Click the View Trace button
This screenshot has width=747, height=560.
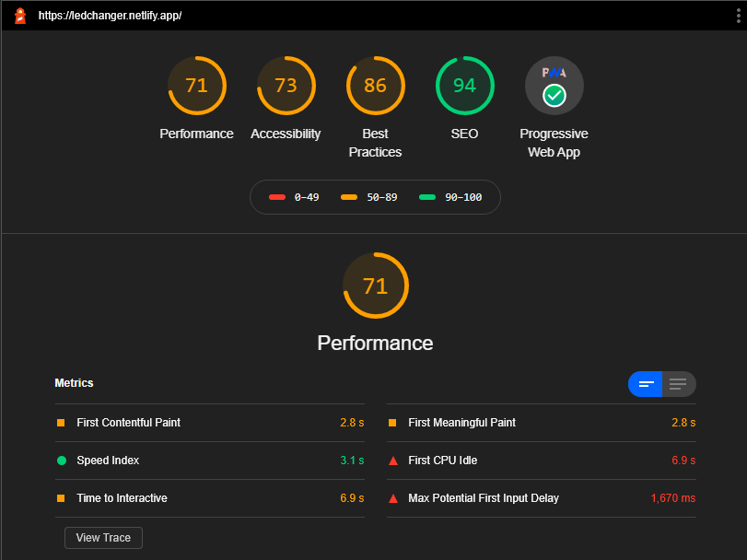tap(103, 538)
